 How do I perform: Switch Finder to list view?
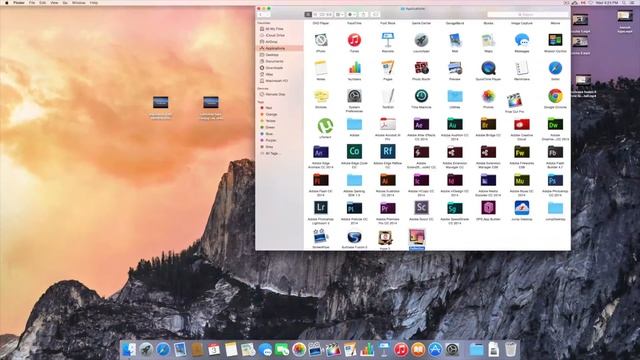click(x=315, y=14)
